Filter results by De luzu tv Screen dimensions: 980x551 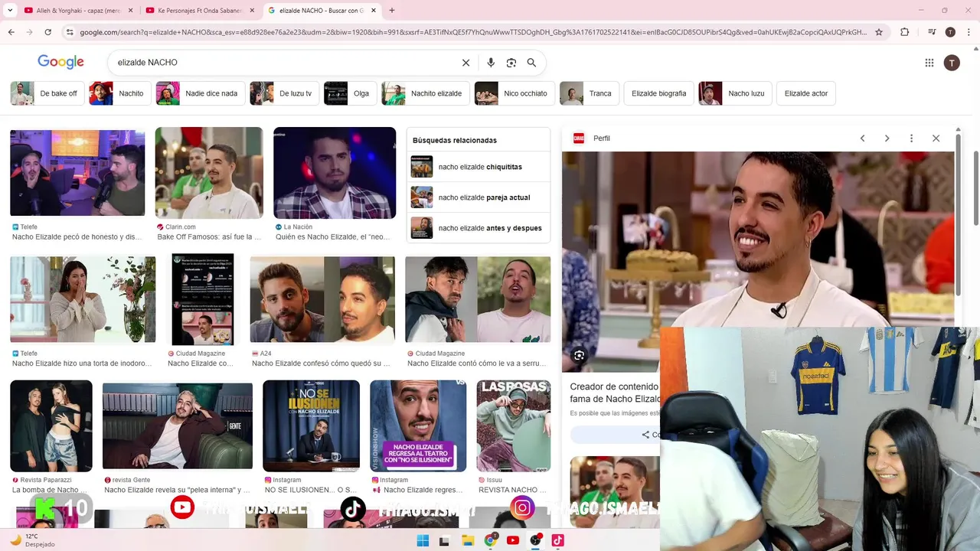point(284,93)
